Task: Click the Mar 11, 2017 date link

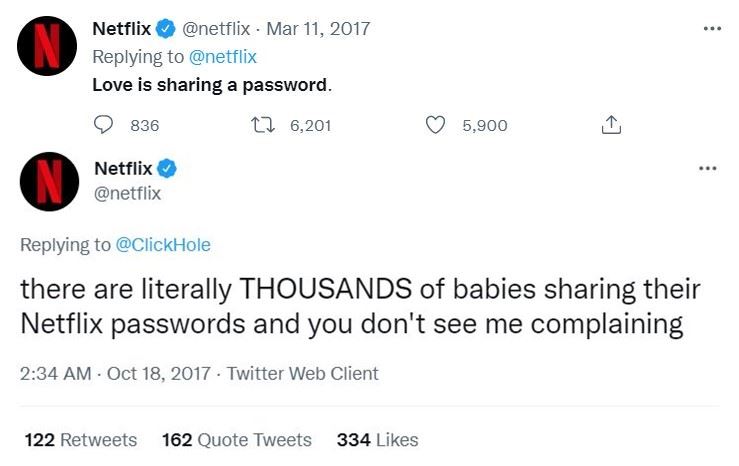Action: coord(320,29)
